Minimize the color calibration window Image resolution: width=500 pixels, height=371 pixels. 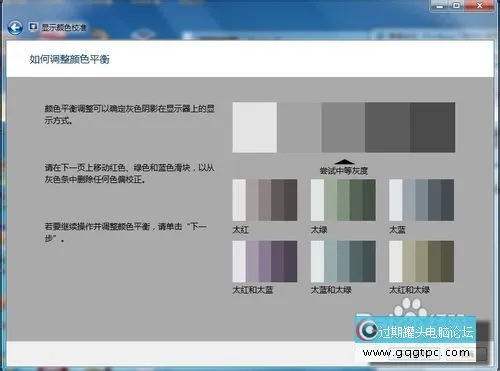(x=440, y=5)
